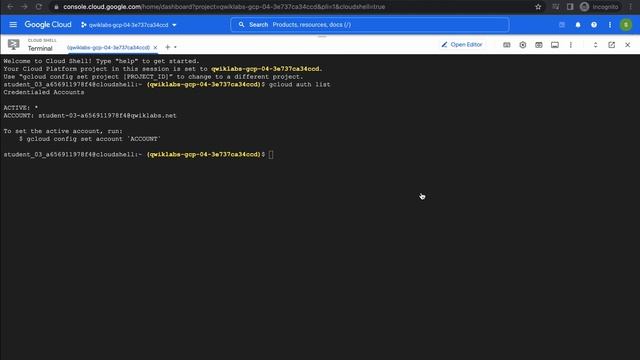This screenshot has width=640, height=360.
Task: Grab the Cloud Shell panel resize handle
Action: click(322, 36)
